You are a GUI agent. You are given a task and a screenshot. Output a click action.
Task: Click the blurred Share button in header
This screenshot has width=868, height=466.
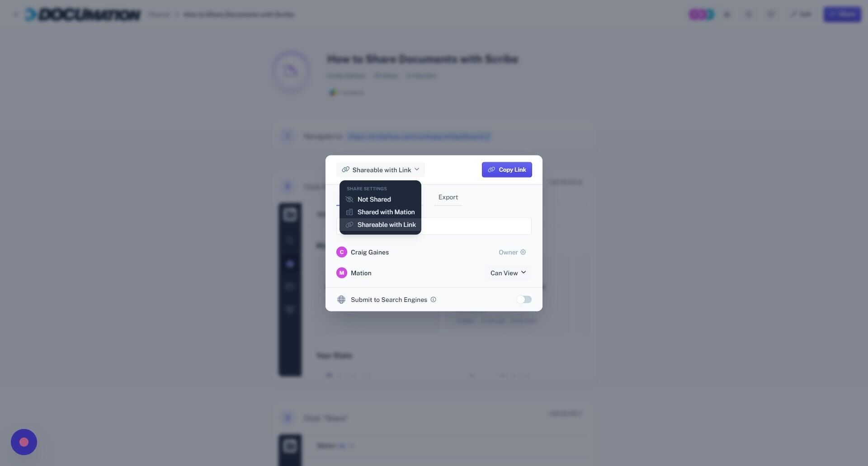[x=842, y=14]
